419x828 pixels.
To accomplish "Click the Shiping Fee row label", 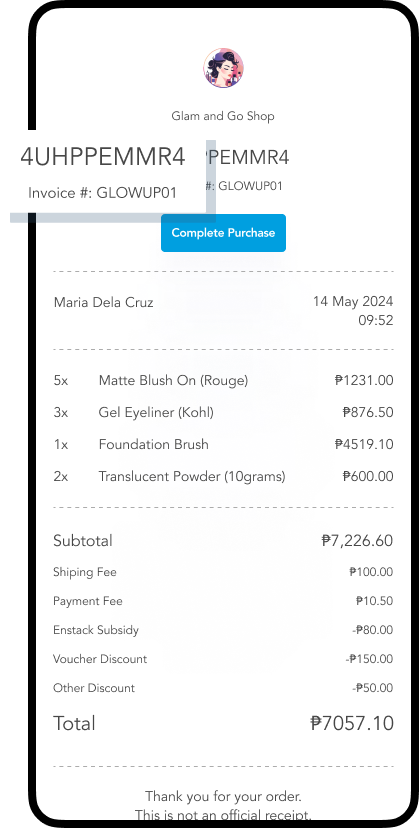I will 85,572.
